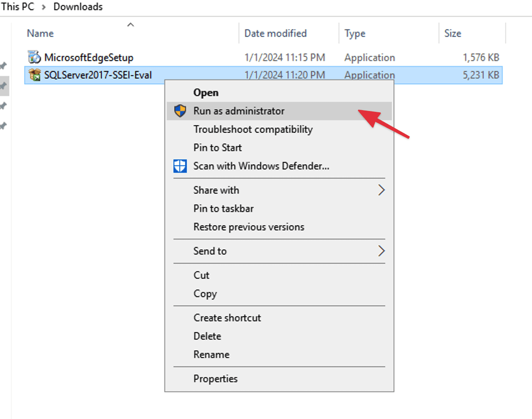
Task: Choose Open from the context menu
Action: click(x=206, y=93)
